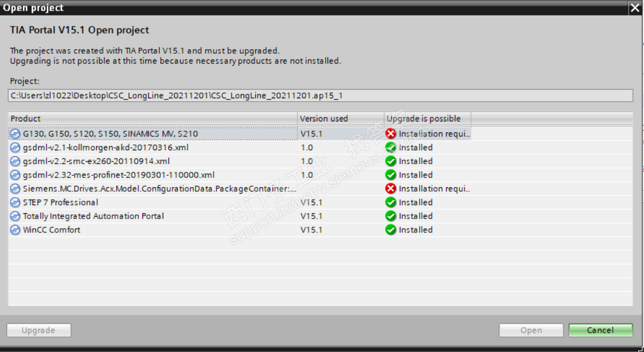Click the TIA Portal V15.1 Open project heading

tap(79, 31)
